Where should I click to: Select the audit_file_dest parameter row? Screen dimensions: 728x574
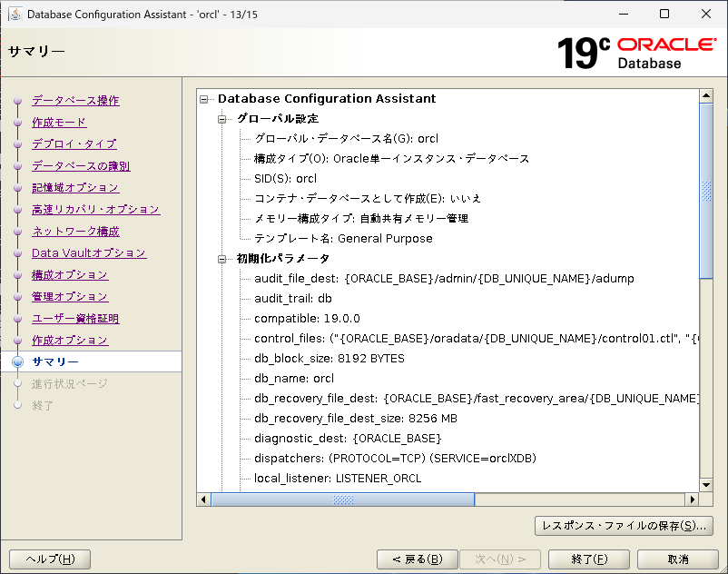point(444,279)
